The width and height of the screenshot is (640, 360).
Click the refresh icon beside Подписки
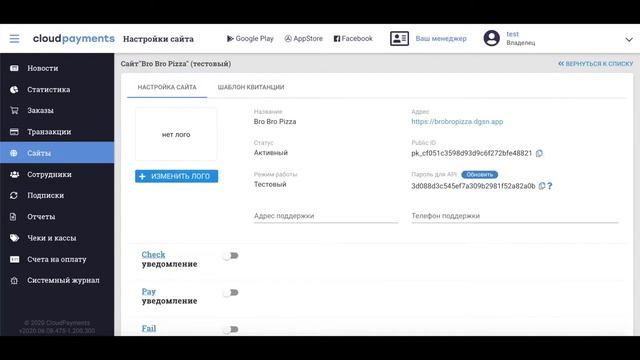click(x=14, y=196)
